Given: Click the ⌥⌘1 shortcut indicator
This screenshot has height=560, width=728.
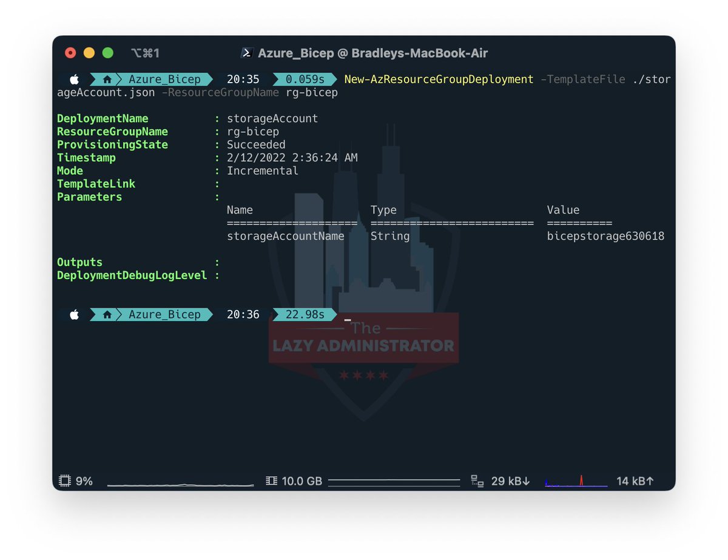Looking at the screenshot, I should (x=146, y=53).
